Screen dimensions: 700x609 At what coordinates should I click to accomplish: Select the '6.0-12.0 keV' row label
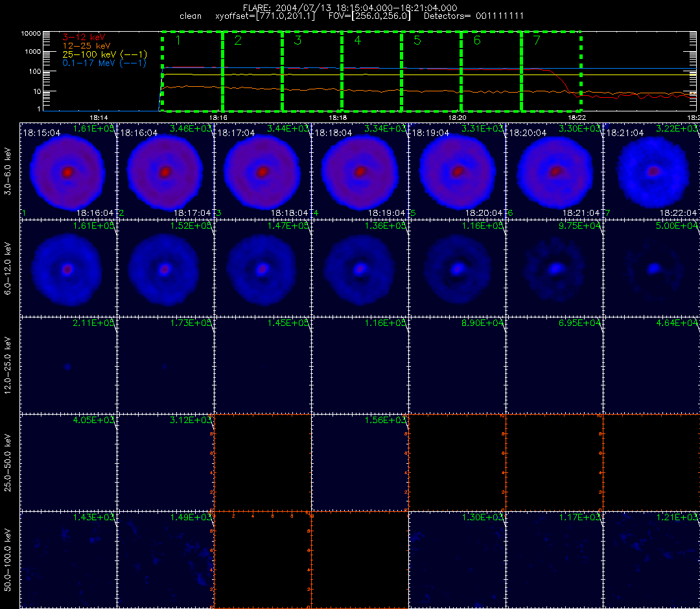coord(8,269)
